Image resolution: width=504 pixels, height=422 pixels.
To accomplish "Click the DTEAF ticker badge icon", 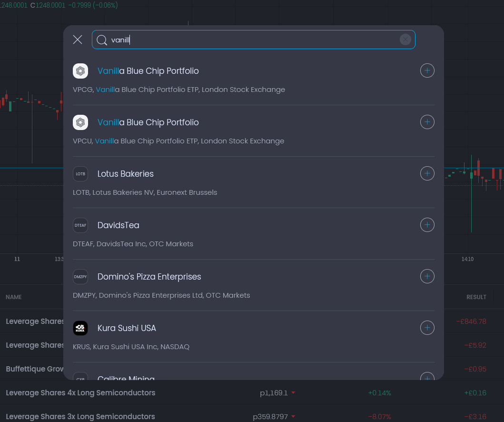I will point(80,225).
